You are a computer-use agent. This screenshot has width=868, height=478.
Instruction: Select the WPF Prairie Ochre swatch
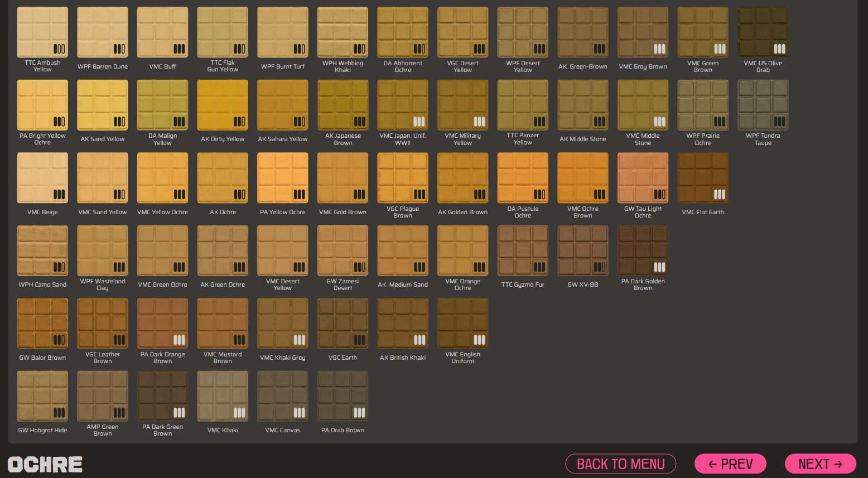coord(703,105)
